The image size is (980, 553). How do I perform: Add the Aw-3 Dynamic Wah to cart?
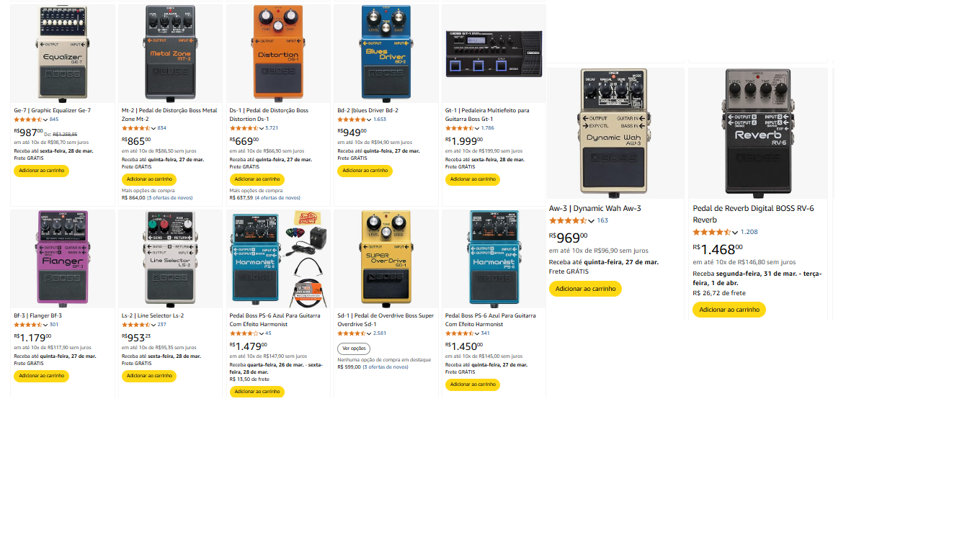point(585,289)
